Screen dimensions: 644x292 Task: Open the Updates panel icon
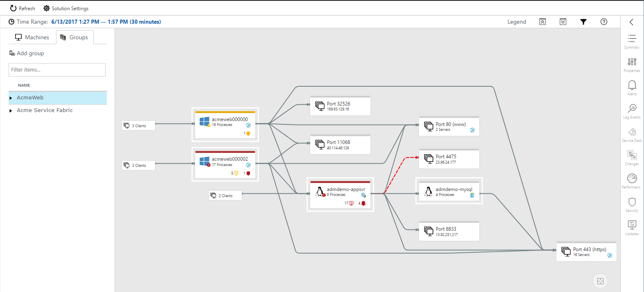[632, 225]
